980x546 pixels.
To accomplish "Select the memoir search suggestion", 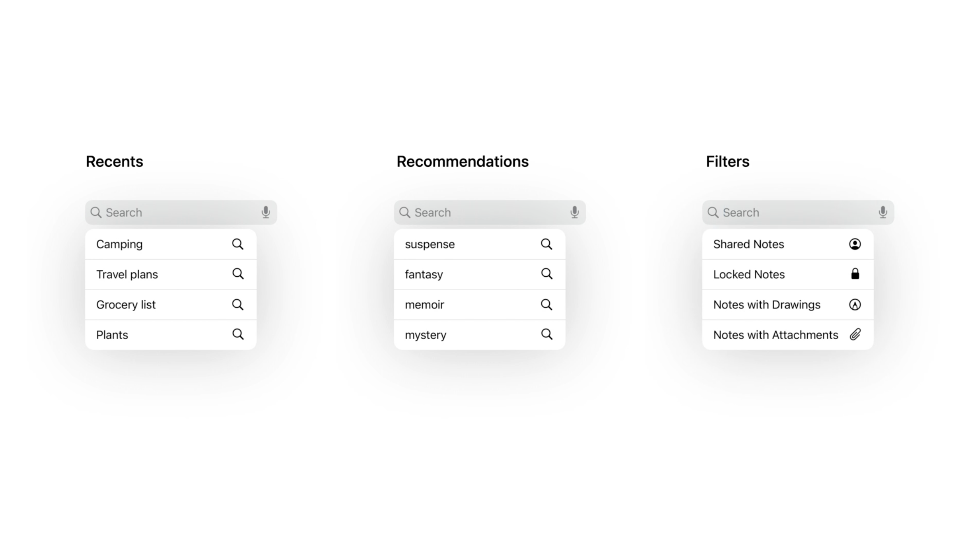I will (424, 305).
